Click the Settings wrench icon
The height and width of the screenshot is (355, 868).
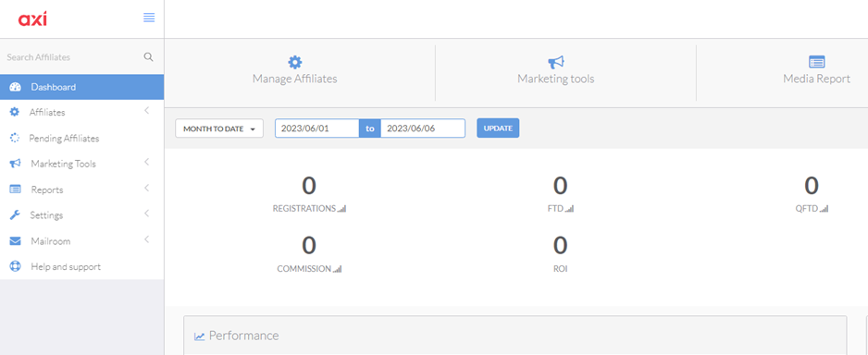click(15, 215)
